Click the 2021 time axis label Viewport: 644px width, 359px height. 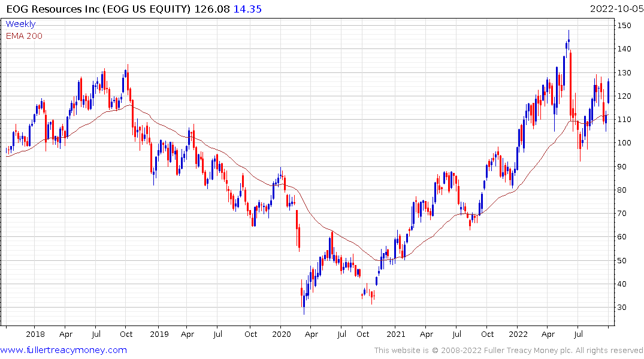coord(396,334)
